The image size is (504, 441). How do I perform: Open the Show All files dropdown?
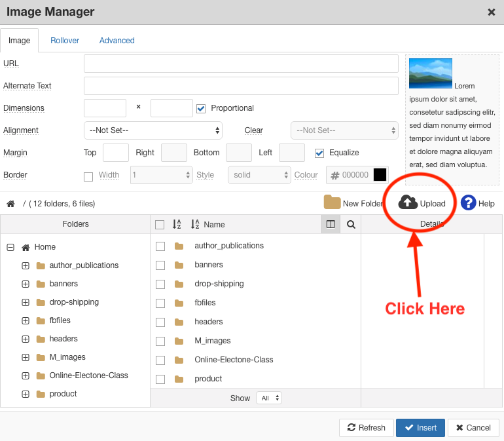[x=270, y=398]
